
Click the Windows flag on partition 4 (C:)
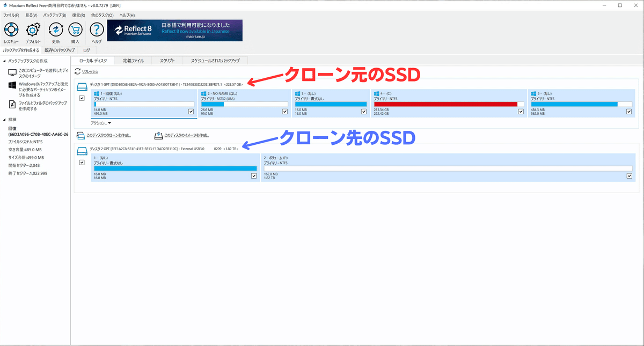coord(377,93)
